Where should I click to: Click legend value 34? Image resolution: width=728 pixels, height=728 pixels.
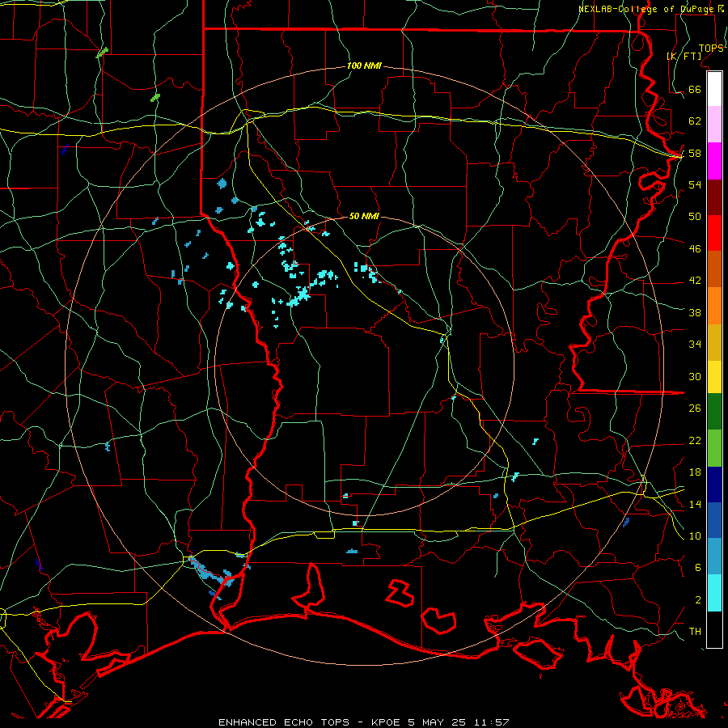(695, 344)
